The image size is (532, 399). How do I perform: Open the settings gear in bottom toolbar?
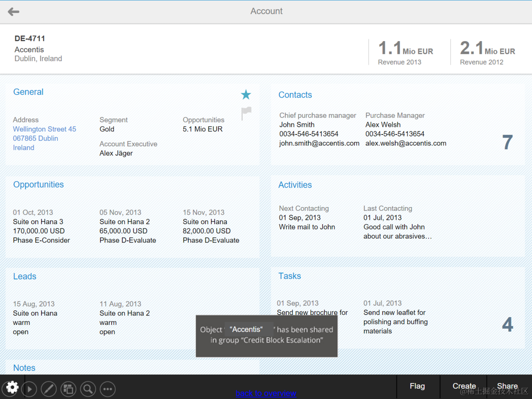(12, 388)
